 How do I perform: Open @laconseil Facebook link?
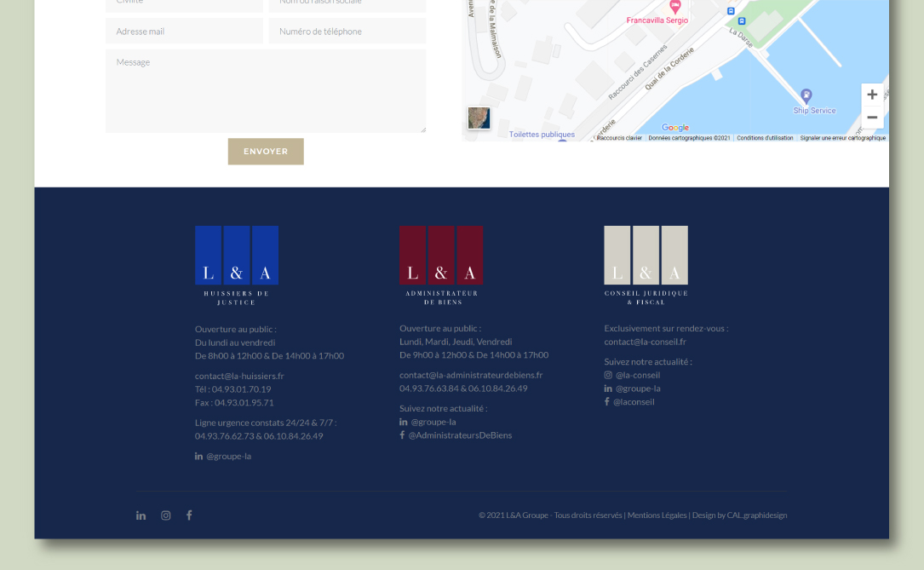(x=628, y=401)
